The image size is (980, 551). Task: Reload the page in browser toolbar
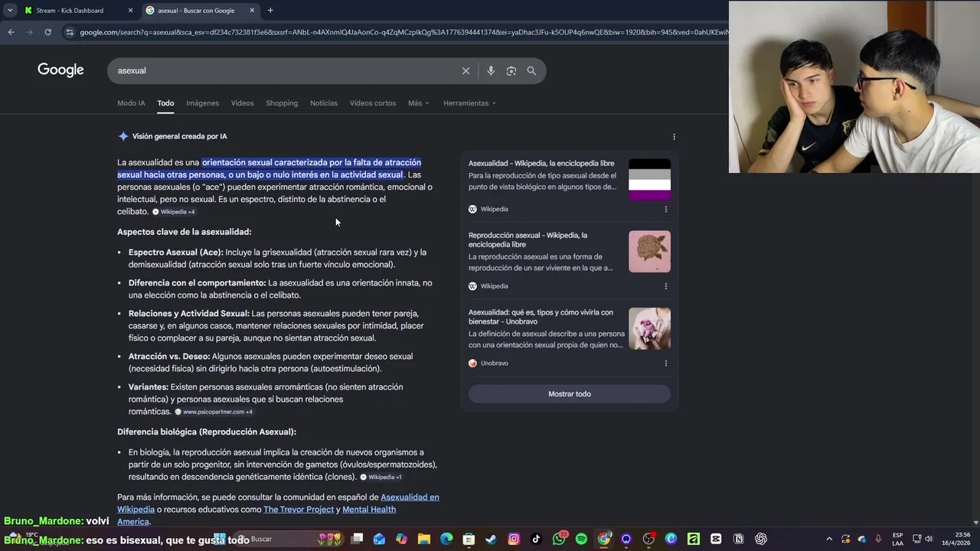(47, 32)
